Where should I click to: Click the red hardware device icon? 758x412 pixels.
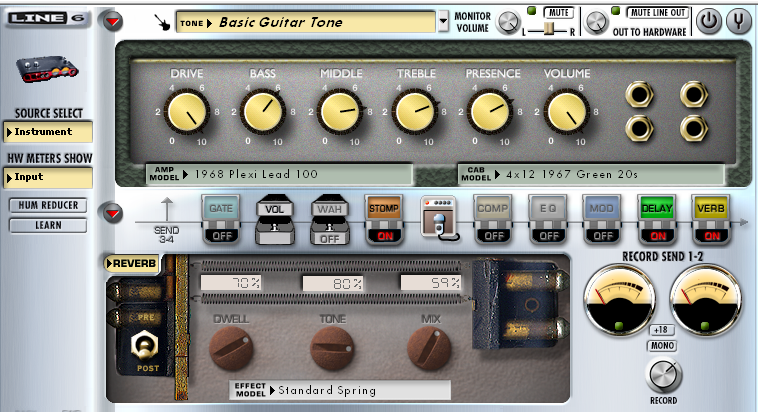click(x=47, y=69)
